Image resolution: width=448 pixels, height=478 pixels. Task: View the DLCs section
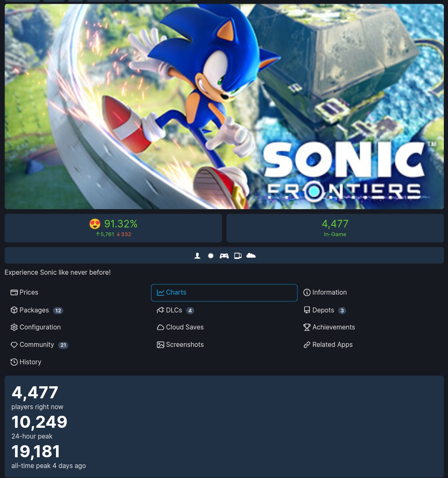[x=175, y=310]
